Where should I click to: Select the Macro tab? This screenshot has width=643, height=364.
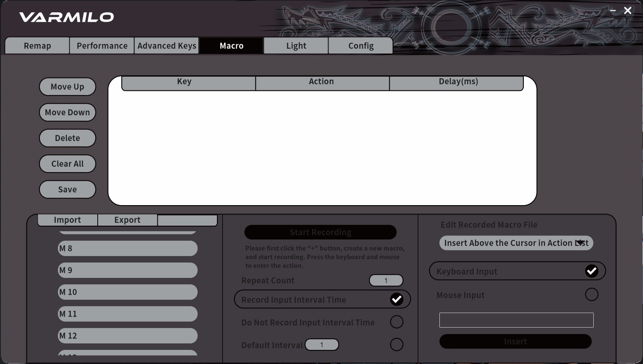231,46
